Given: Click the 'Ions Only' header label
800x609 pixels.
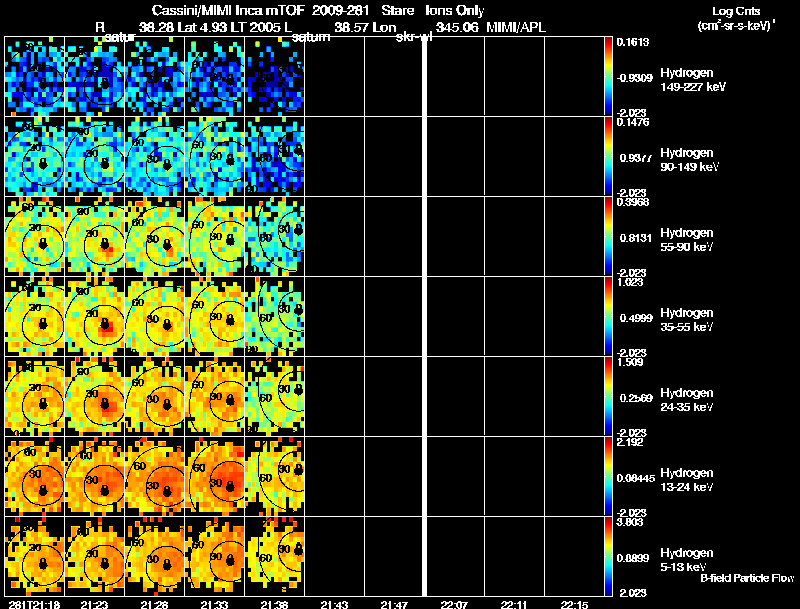Looking at the screenshot, I should [455, 11].
